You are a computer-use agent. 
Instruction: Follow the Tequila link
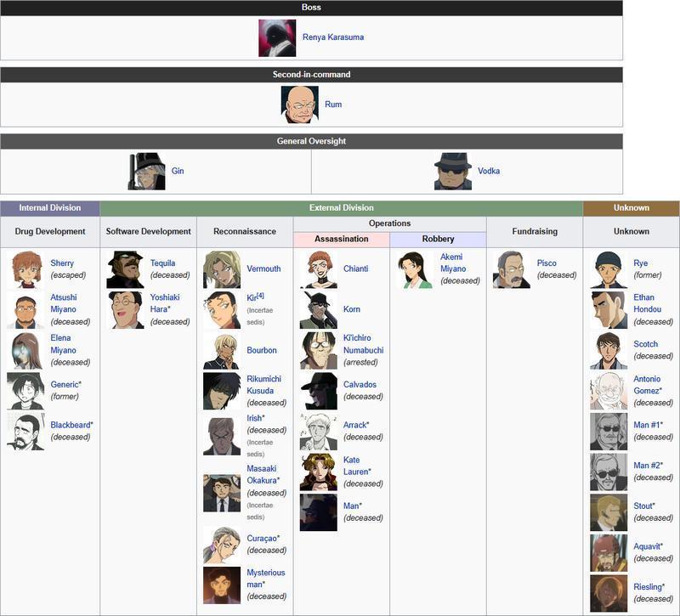162,263
